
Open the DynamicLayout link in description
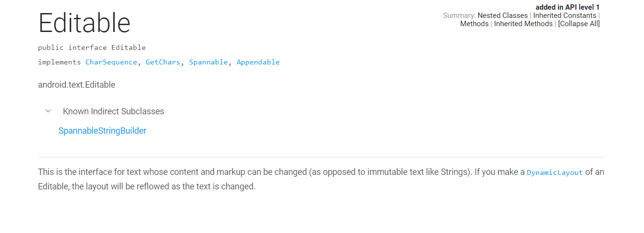pos(555,172)
